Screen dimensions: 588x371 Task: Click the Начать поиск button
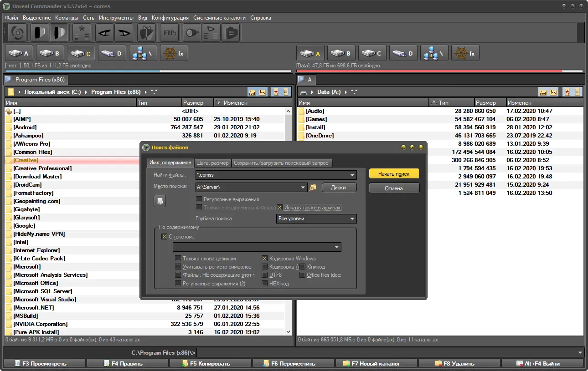tap(394, 174)
